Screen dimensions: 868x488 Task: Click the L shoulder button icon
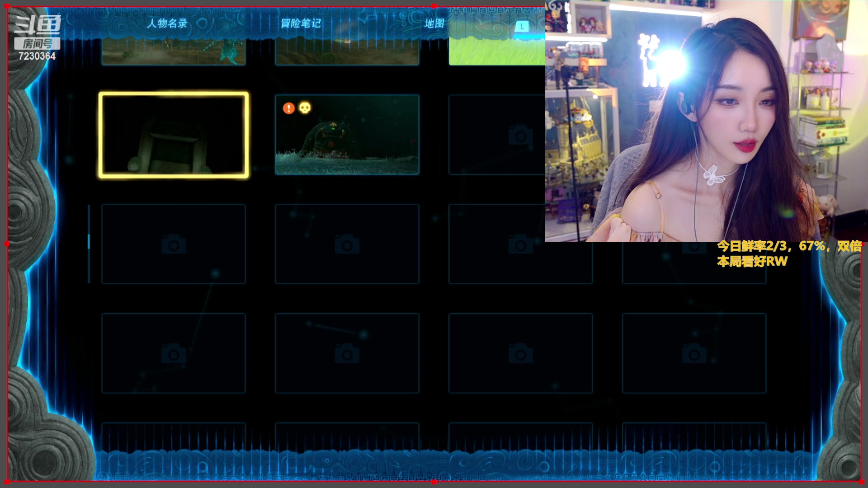(522, 27)
